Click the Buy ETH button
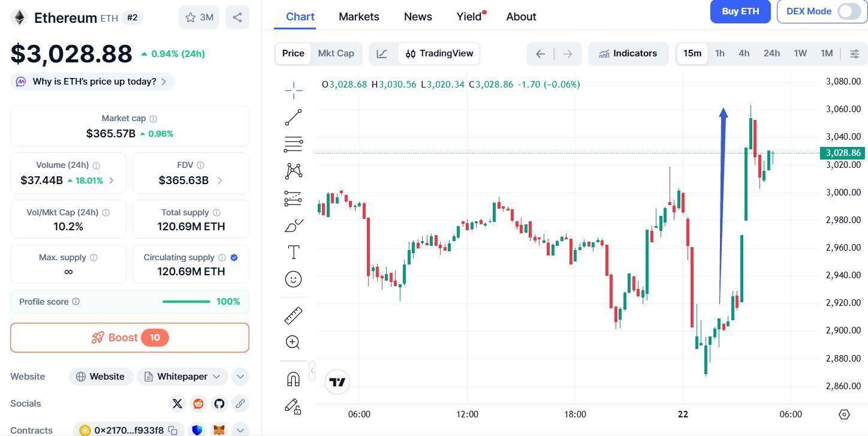Image resolution: width=868 pixels, height=436 pixels. coord(740,11)
